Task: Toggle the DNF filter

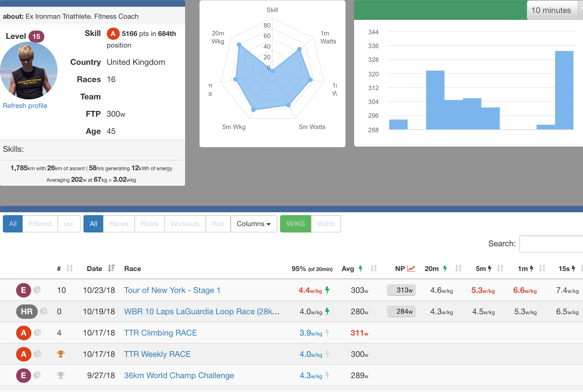Action: pyautogui.click(x=69, y=224)
